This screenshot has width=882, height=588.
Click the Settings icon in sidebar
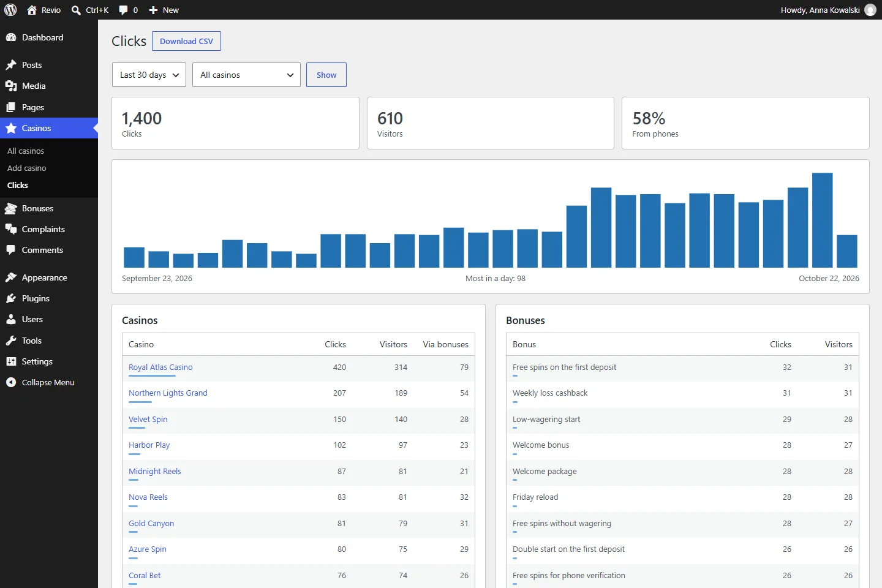[x=11, y=361]
